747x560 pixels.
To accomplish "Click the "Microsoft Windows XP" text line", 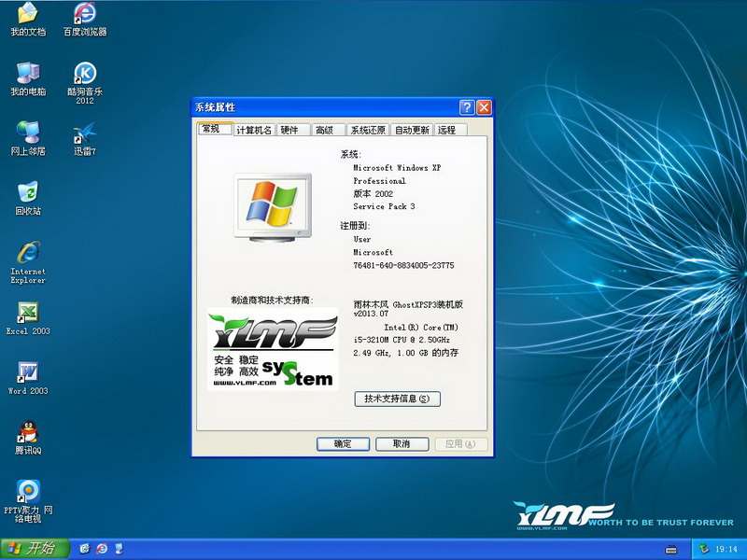I will tap(397, 168).
